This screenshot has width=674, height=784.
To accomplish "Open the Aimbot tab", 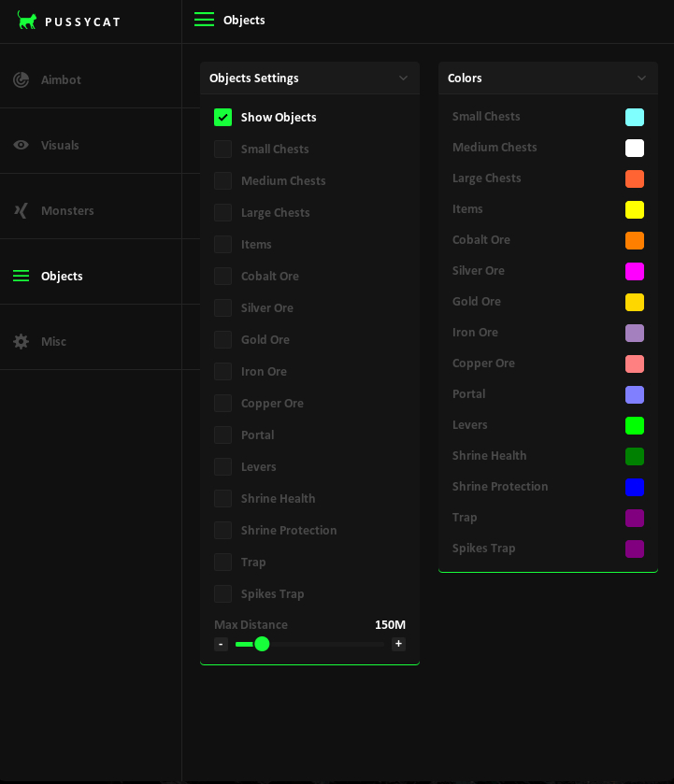I will coord(61,79).
